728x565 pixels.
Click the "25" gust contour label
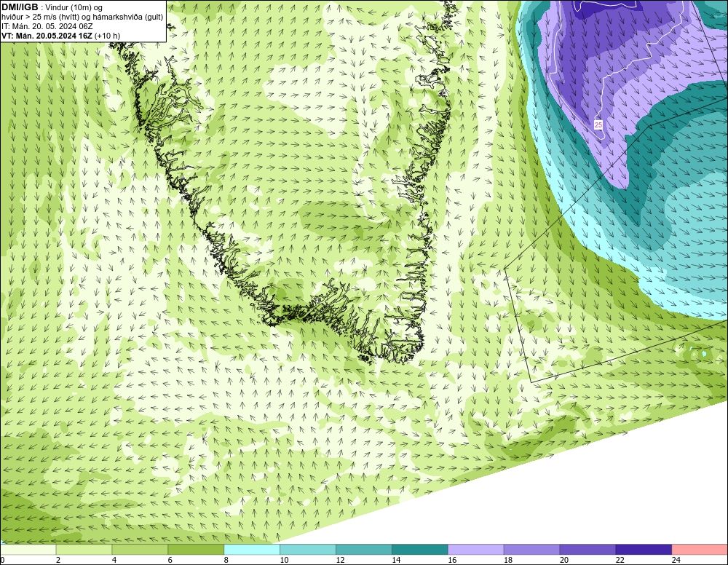[x=598, y=125]
